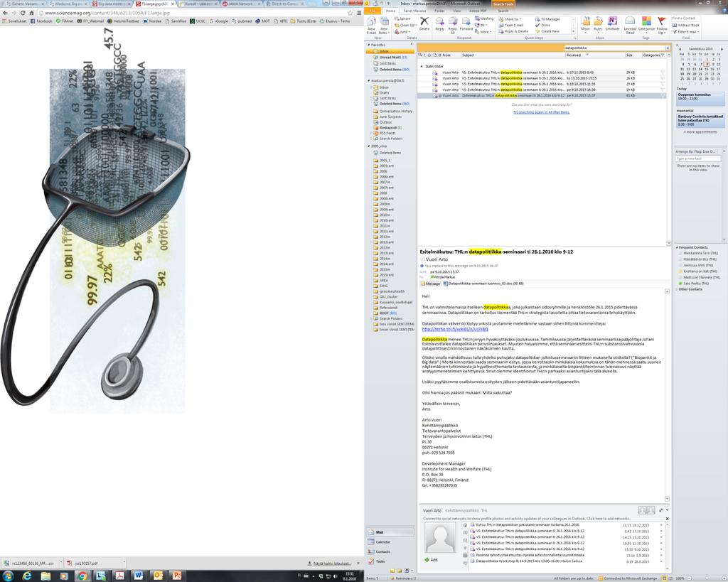This screenshot has width=728, height=582.
Task: Click the Windows Start button
Action: (8, 576)
